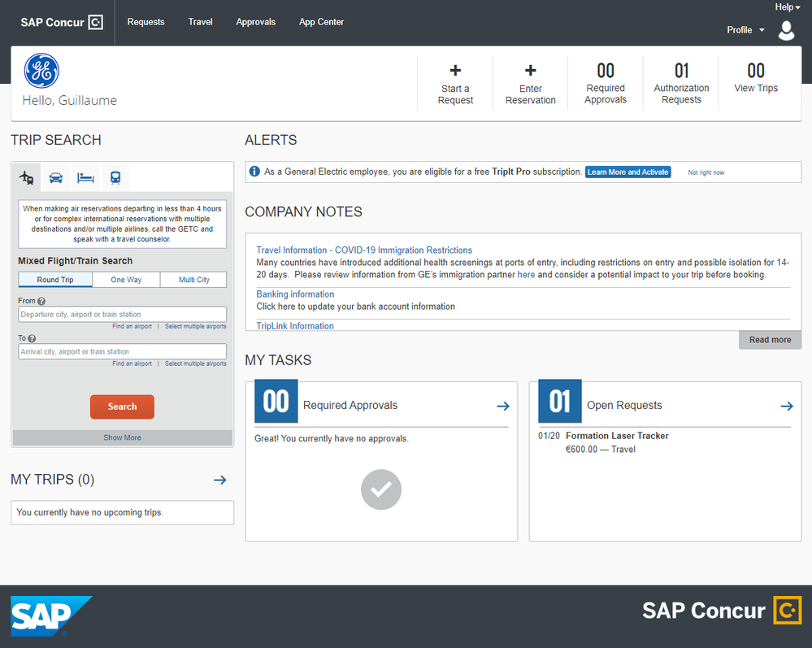Click the Arrival city input field
The width and height of the screenshot is (812, 648).
click(122, 352)
